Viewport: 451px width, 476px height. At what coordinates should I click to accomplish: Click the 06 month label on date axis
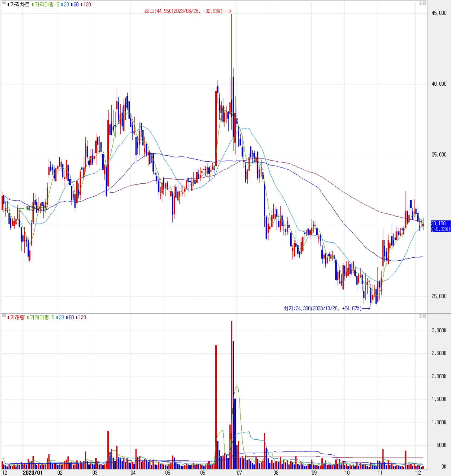point(203,473)
